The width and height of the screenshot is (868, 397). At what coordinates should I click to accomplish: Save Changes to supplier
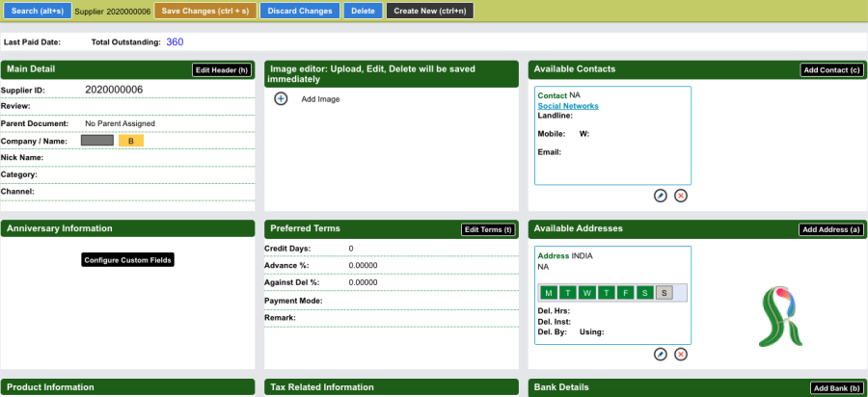pos(205,11)
